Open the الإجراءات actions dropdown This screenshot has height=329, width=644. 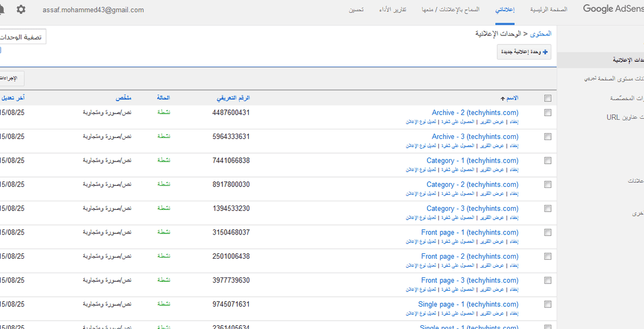point(12,78)
